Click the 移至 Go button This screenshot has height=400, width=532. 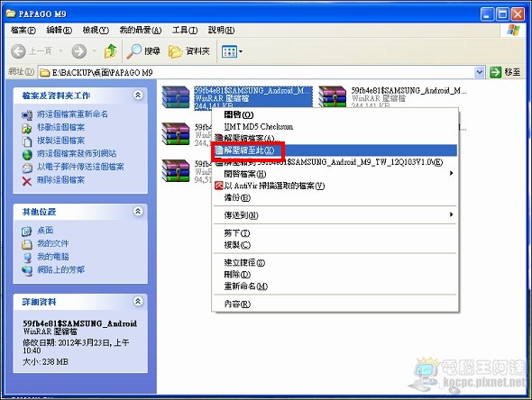tap(505, 72)
